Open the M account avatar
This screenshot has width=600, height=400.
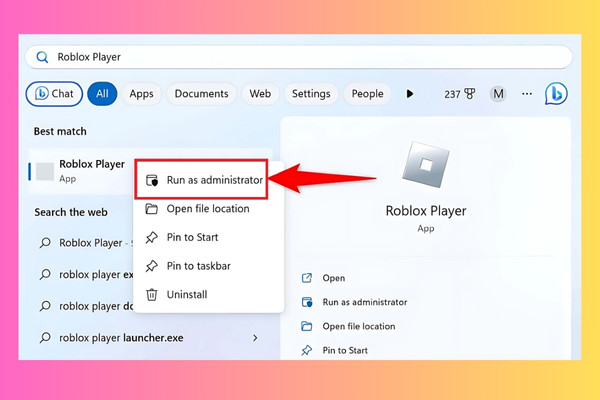[498, 94]
